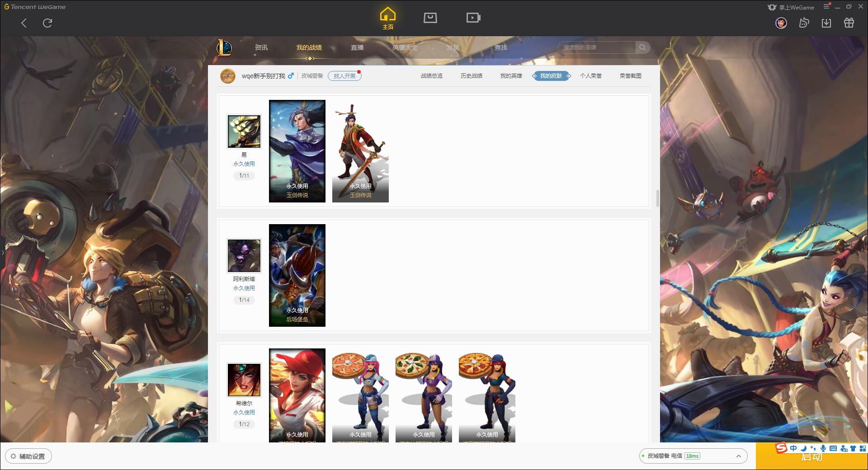Click the search magnifier button
The height and width of the screenshot is (470, 868).
point(642,47)
